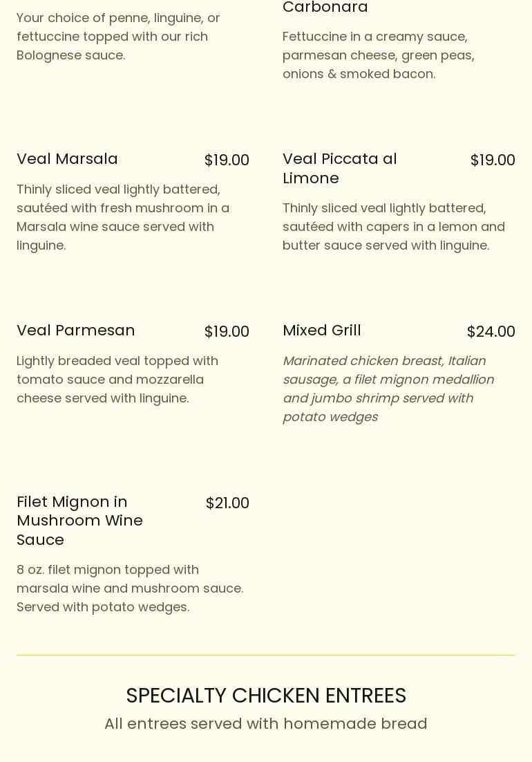Screen dimensions: 532x762
Task: Select Filet Mignon in Mushroom Wine Sauce
Action: click(79, 521)
